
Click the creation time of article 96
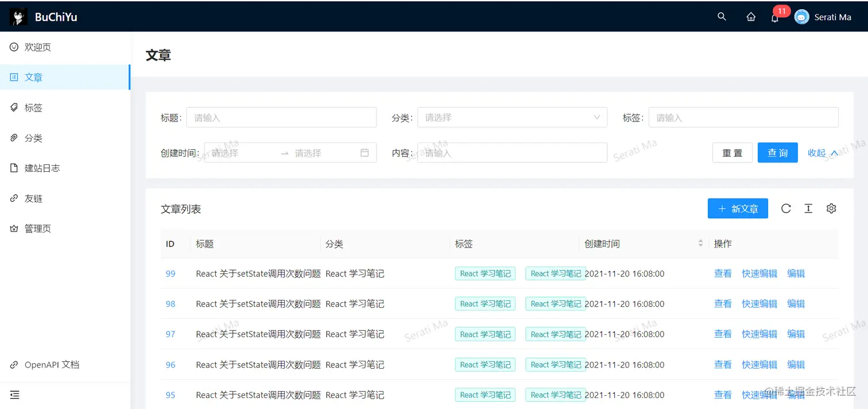(625, 365)
